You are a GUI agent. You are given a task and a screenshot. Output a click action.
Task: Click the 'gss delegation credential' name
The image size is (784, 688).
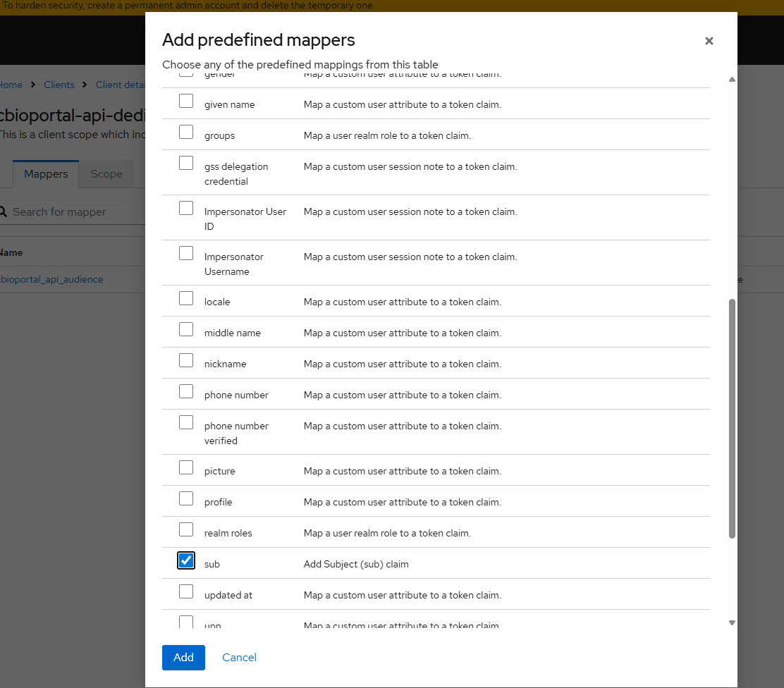[x=236, y=173]
